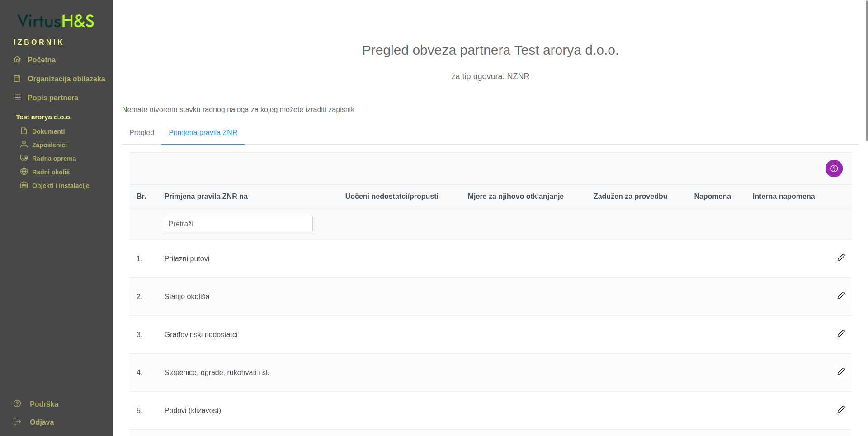Click pencil icon for Stanje okoliša row
The height and width of the screenshot is (436, 868).
coord(841,295)
